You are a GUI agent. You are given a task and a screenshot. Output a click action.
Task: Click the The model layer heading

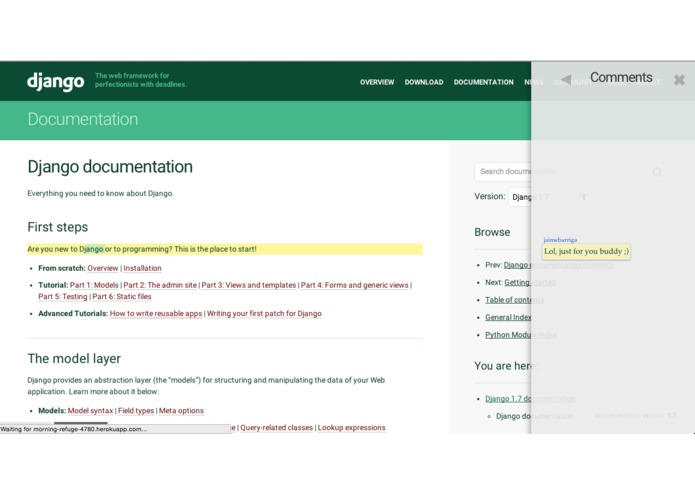[x=74, y=359]
